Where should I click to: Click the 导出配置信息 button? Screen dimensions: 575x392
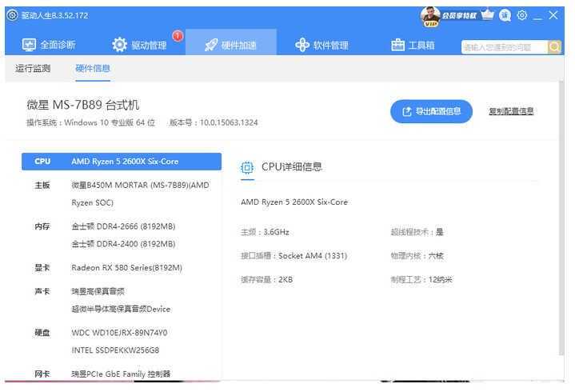[x=431, y=111]
